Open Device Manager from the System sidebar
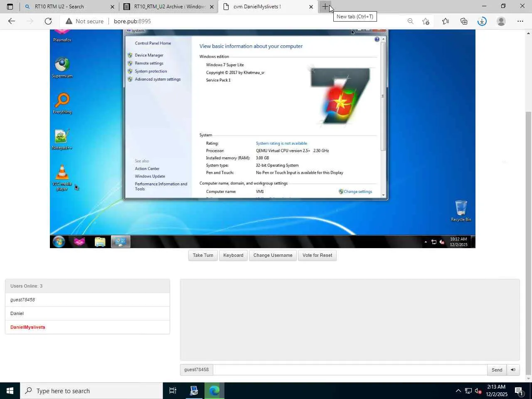This screenshot has width=532, height=399. [x=149, y=55]
